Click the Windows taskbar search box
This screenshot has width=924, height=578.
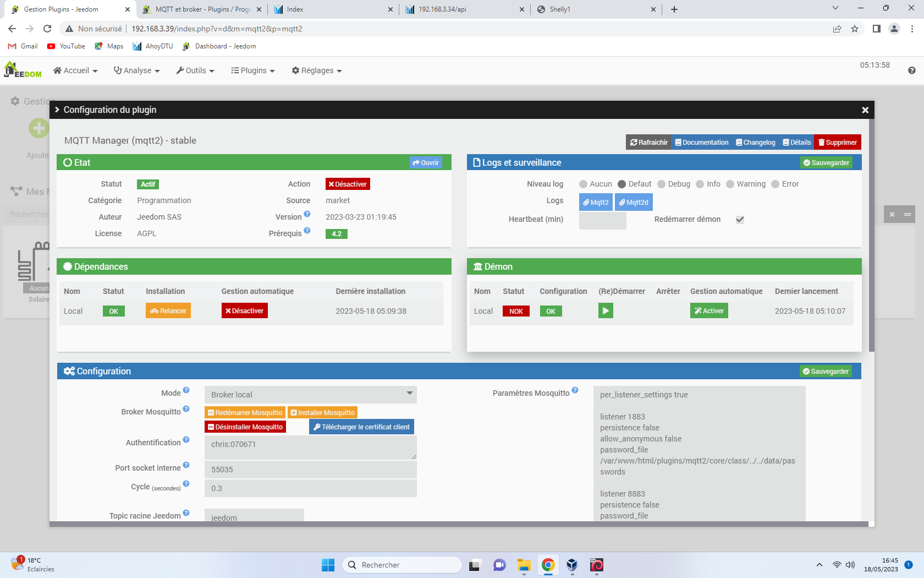(x=402, y=565)
